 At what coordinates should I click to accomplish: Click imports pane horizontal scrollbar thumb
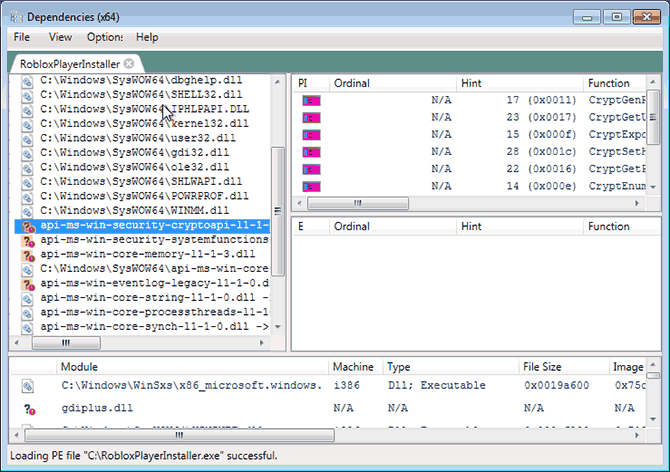pyautogui.click(x=358, y=203)
